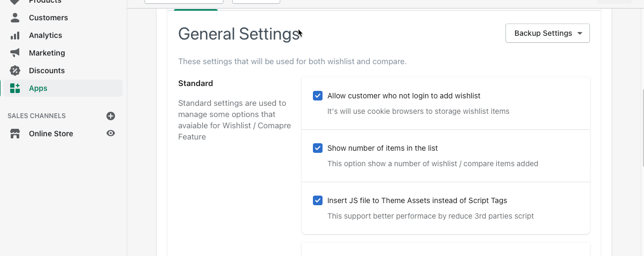Click the Discounts badge icon
The image size is (644, 256).
(15, 71)
